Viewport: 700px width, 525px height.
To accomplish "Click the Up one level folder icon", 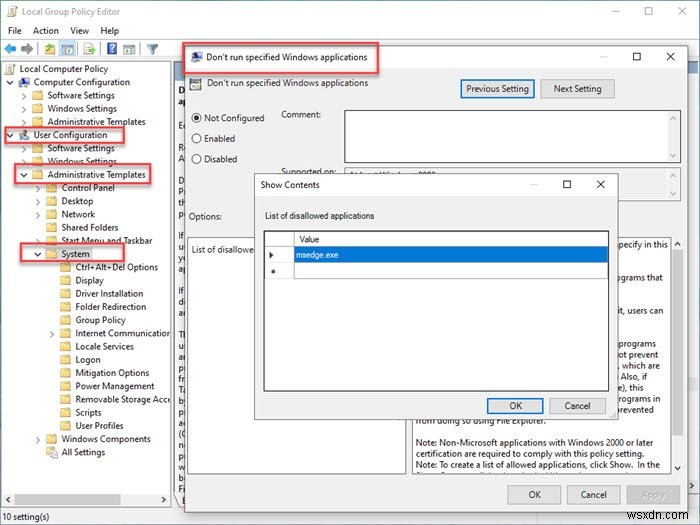I will click(50, 49).
